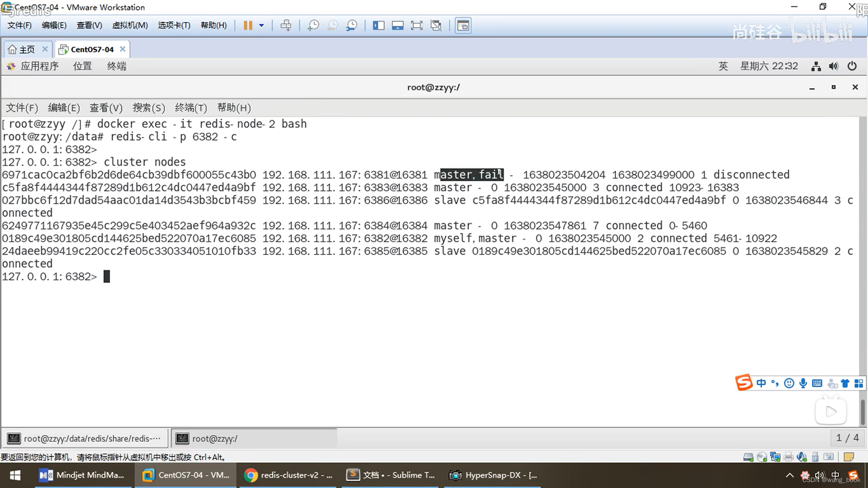The width and height of the screenshot is (868, 488).
Task: Click Send Ctrl+Alt+Del toolbar icon
Action: pos(286,25)
